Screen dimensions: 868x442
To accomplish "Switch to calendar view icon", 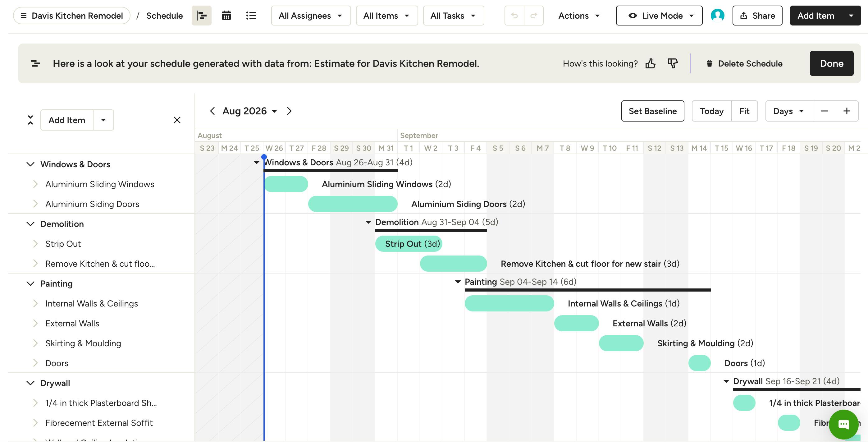I will click(226, 16).
